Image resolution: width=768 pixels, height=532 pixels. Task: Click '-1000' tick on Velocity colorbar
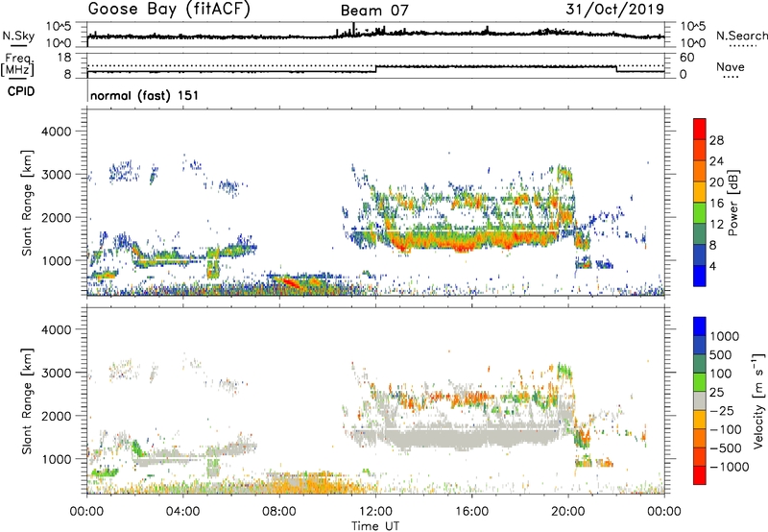pyautogui.click(x=729, y=467)
